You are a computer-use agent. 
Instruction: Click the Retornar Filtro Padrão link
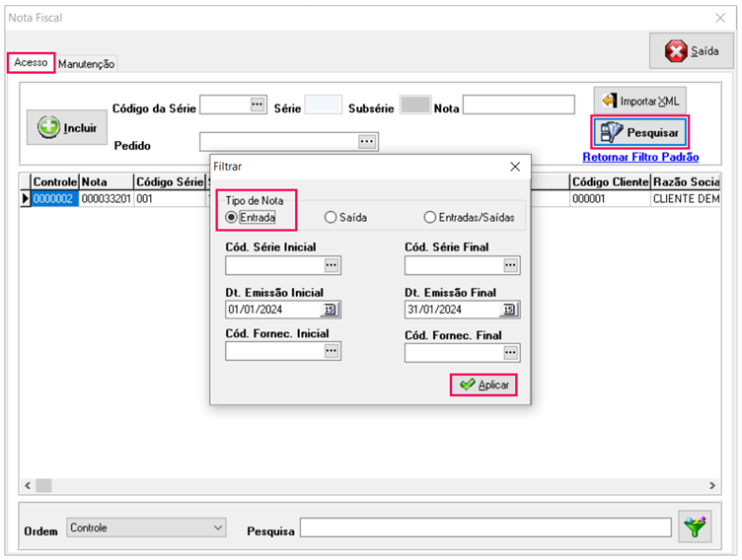[x=640, y=157]
